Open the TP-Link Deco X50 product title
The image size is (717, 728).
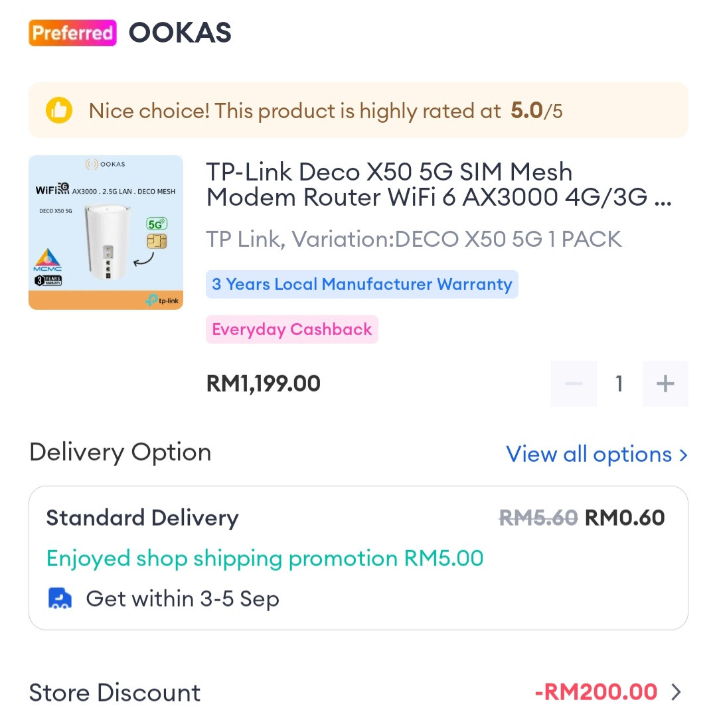coord(438,184)
